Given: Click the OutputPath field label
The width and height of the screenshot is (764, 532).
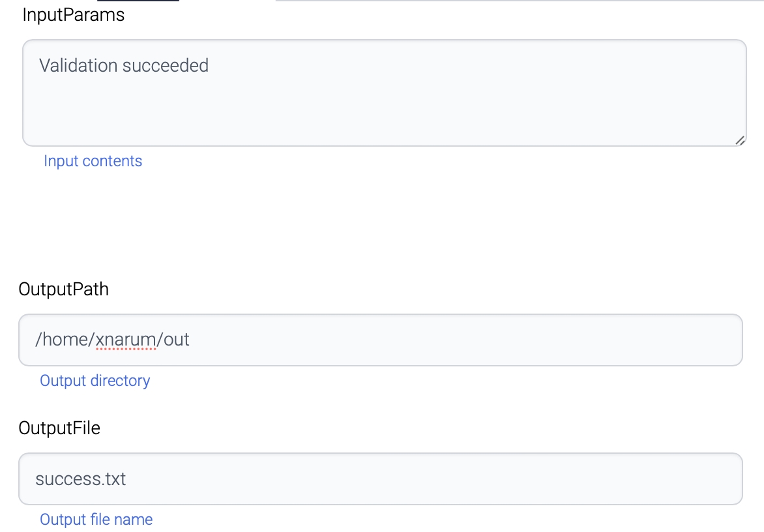Looking at the screenshot, I should click(x=64, y=289).
